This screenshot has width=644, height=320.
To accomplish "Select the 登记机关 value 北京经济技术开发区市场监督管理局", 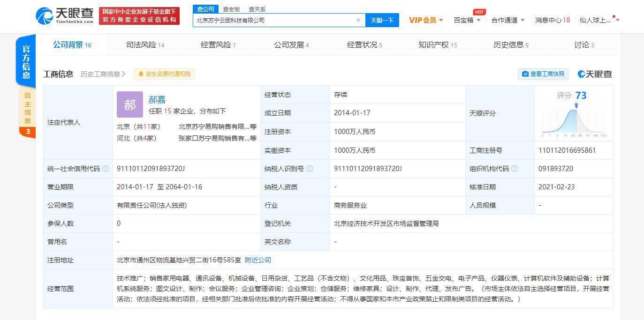I will click(x=386, y=223).
